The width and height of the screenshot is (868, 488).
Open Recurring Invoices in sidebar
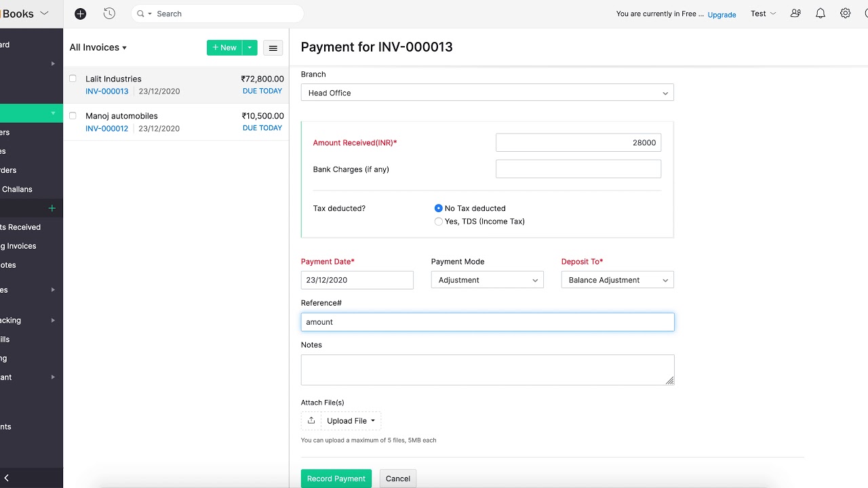click(x=18, y=246)
